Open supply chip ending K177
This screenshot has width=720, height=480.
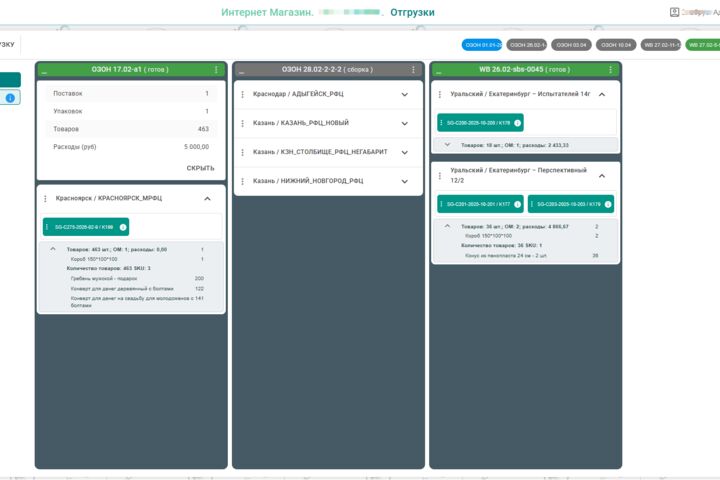(480, 204)
